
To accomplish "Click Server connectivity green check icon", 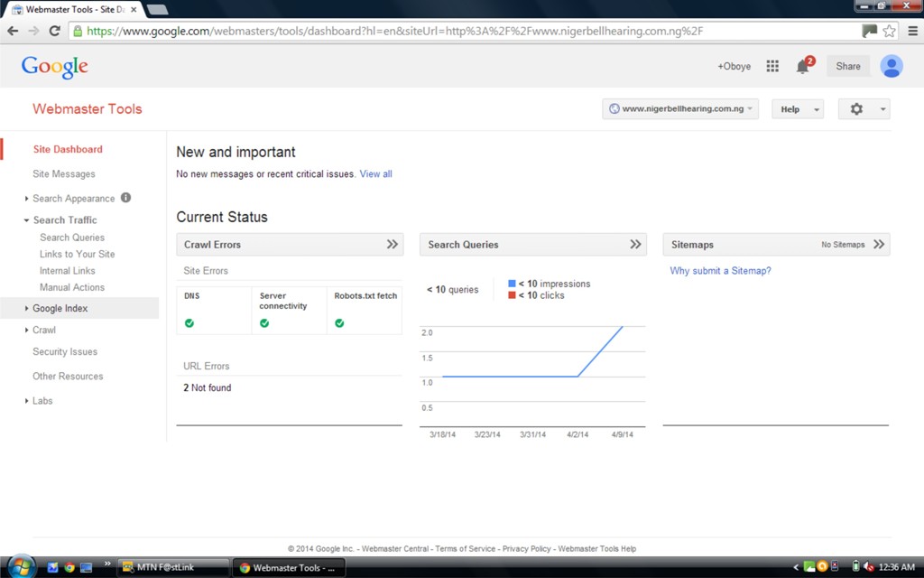I will (264, 323).
